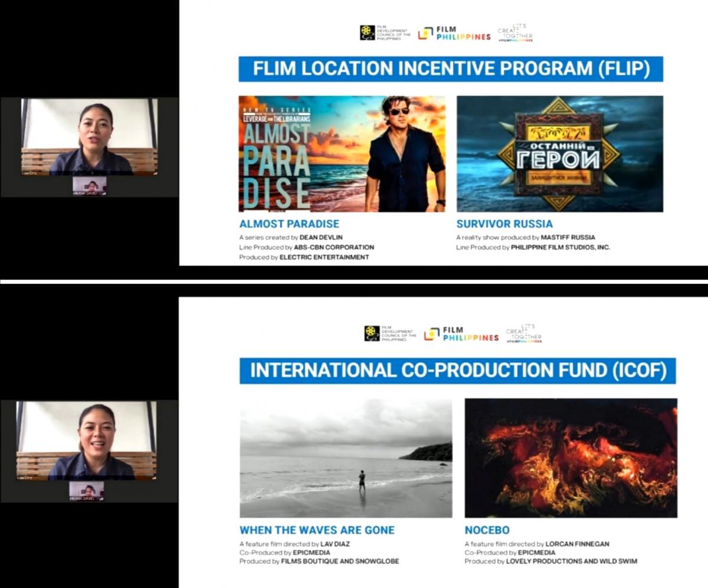Click 'Line Produced by PHILIPPINE FILM STUDIOS, INC.'
This screenshot has height=588, width=708.
(533, 247)
